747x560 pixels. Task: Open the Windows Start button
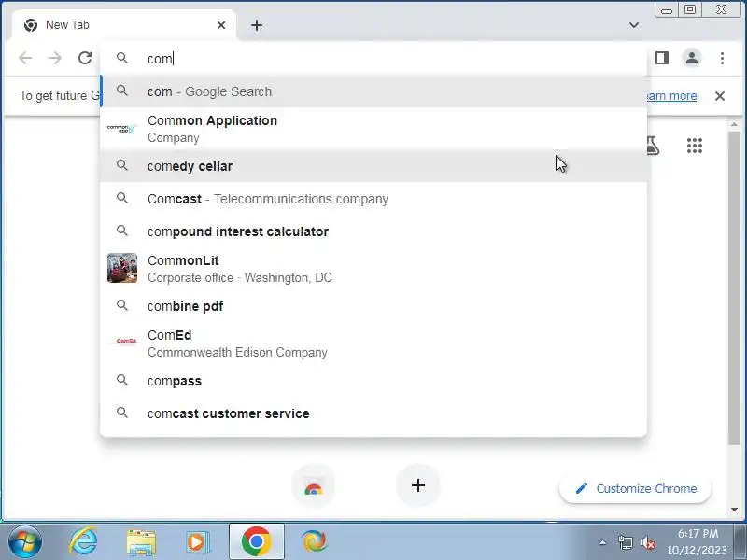(x=25, y=541)
